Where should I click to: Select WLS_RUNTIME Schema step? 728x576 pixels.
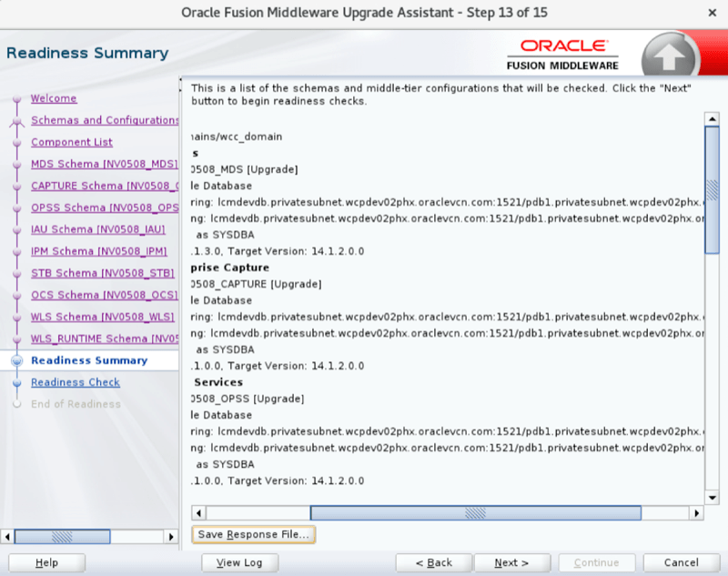pyautogui.click(x=105, y=339)
